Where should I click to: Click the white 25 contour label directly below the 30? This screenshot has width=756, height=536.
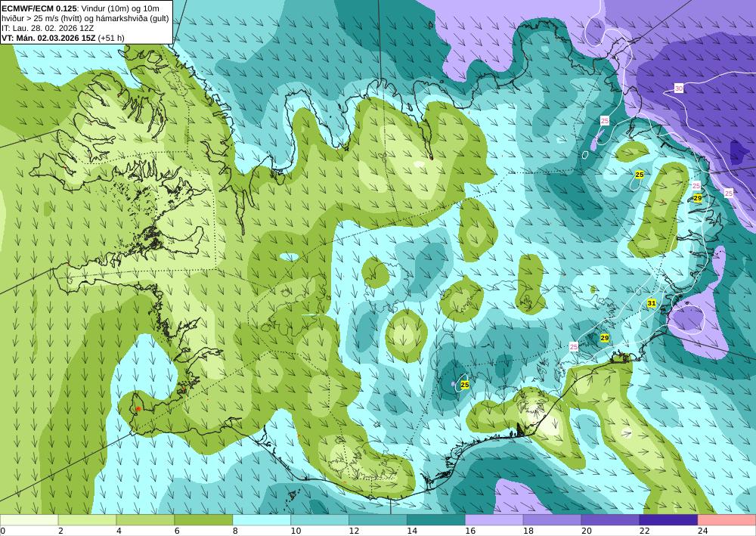coord(605,120)
